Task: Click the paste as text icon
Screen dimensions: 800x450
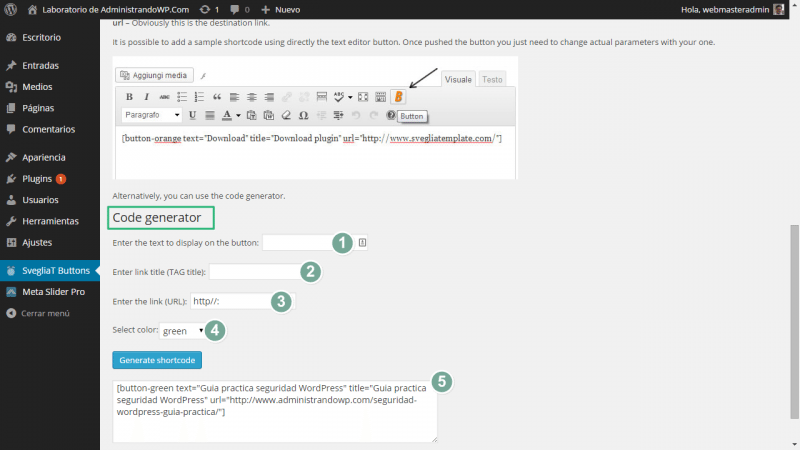Action: tap(251, 115)
